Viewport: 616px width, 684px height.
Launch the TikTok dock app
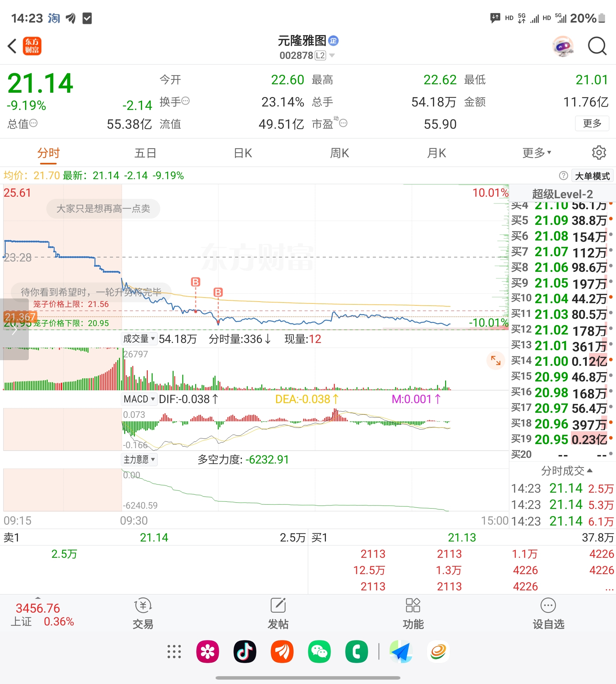click(x=245, y=652)
